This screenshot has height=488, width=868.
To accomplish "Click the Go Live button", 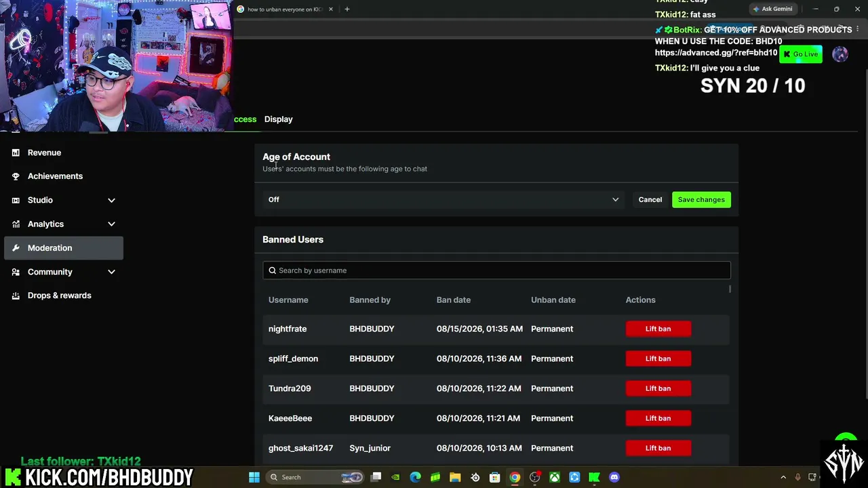I will coord(801,54).
